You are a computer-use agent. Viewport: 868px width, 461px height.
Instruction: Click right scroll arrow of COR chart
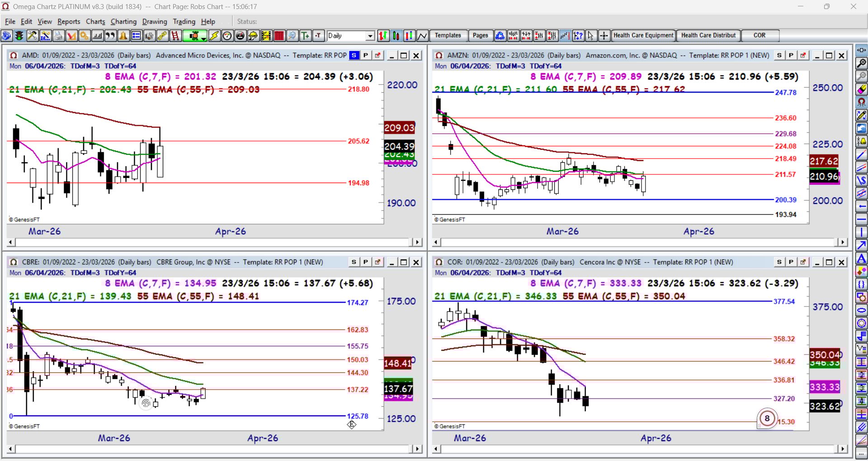click(x=842, y=449)
